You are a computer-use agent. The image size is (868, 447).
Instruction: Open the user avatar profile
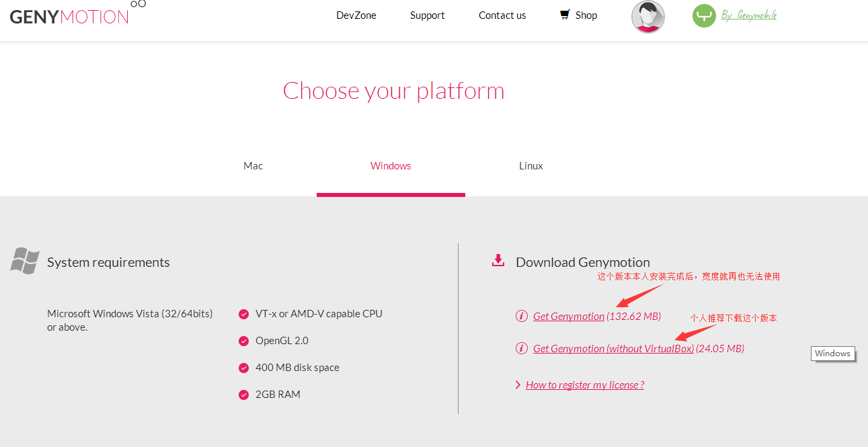[648, 17]
